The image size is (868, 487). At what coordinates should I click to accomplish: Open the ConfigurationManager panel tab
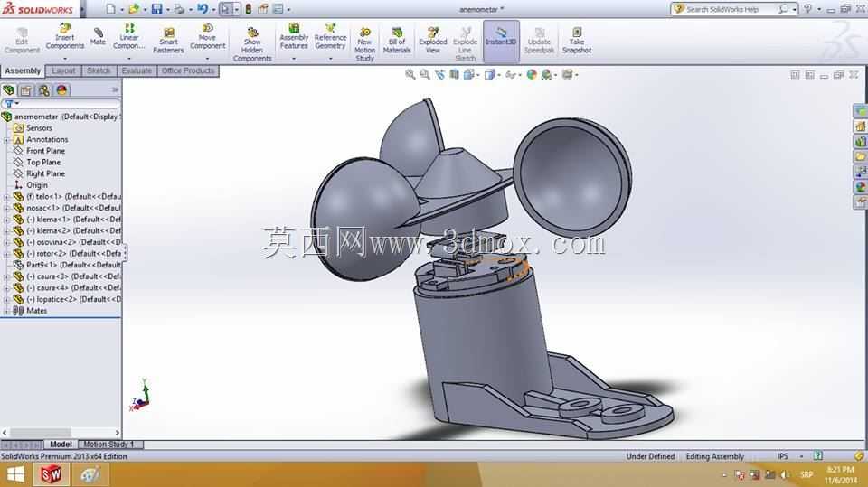[x=43, y=90]
